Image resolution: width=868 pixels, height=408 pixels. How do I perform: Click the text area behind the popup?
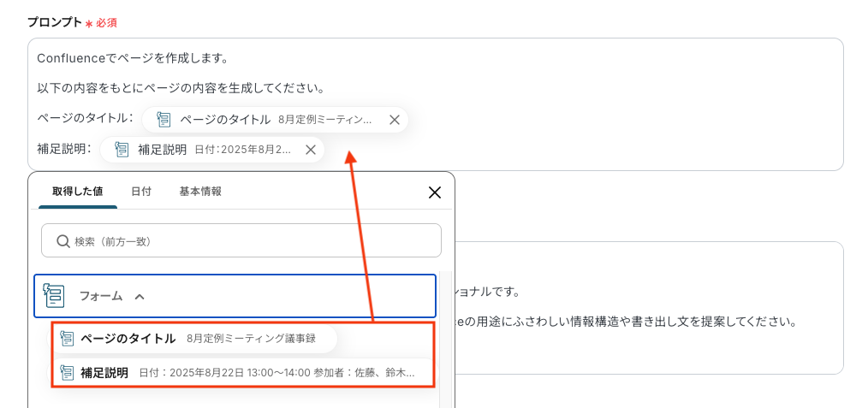(x=642, y=351)
